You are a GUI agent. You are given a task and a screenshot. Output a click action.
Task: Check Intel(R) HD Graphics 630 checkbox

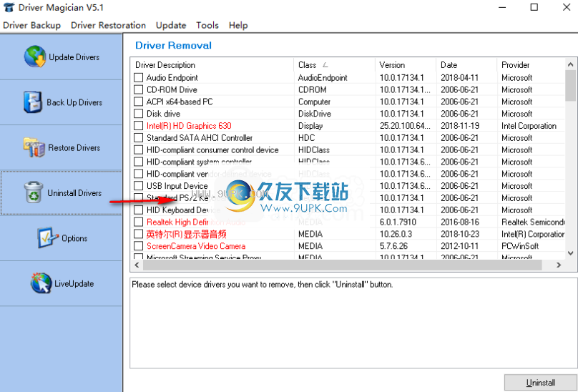click(138, 126)
